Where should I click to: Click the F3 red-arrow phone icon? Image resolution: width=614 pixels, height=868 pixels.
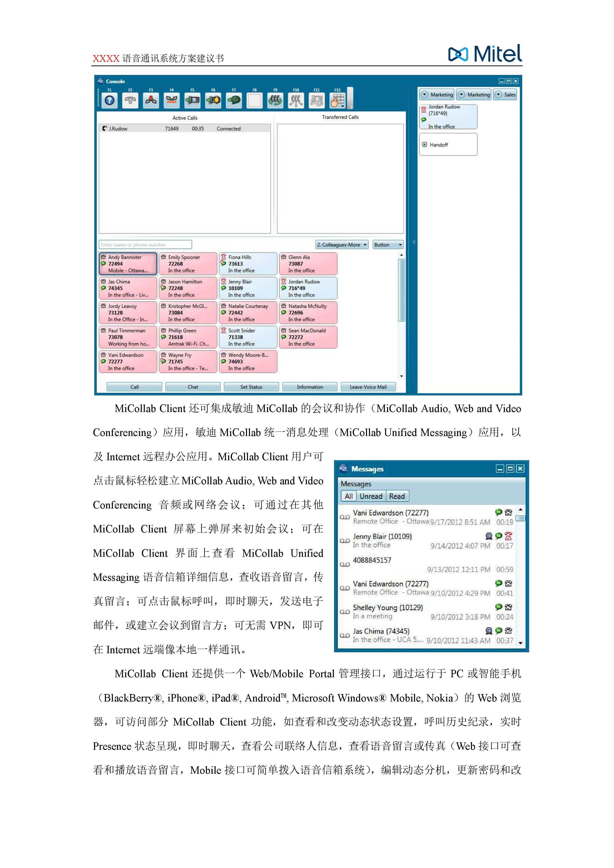click(x=151, y=100)
